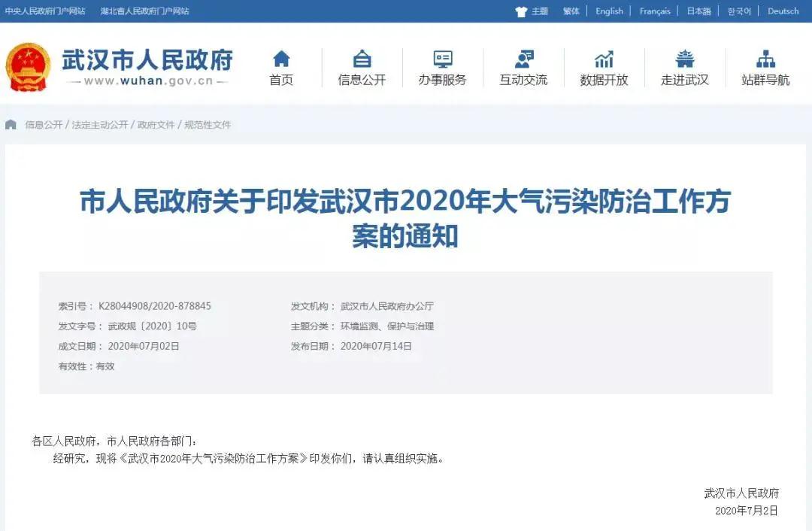Switch language to English

pos(609,11)
